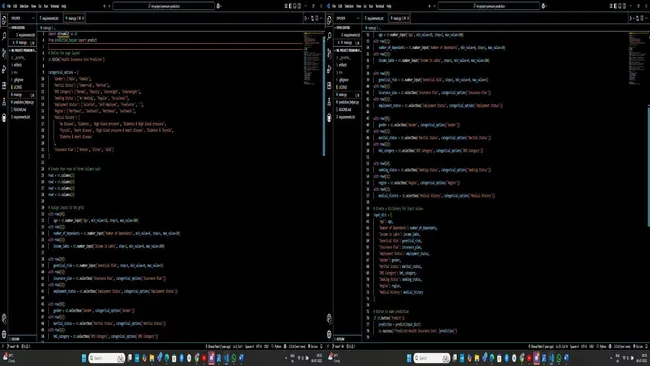Open Search view in right VS Code window

329,36
